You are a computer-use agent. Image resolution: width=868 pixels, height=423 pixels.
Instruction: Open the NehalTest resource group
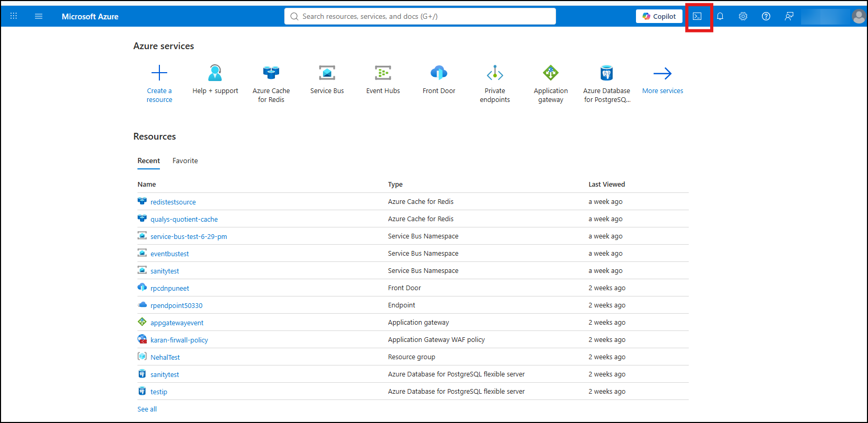point(165,357)
